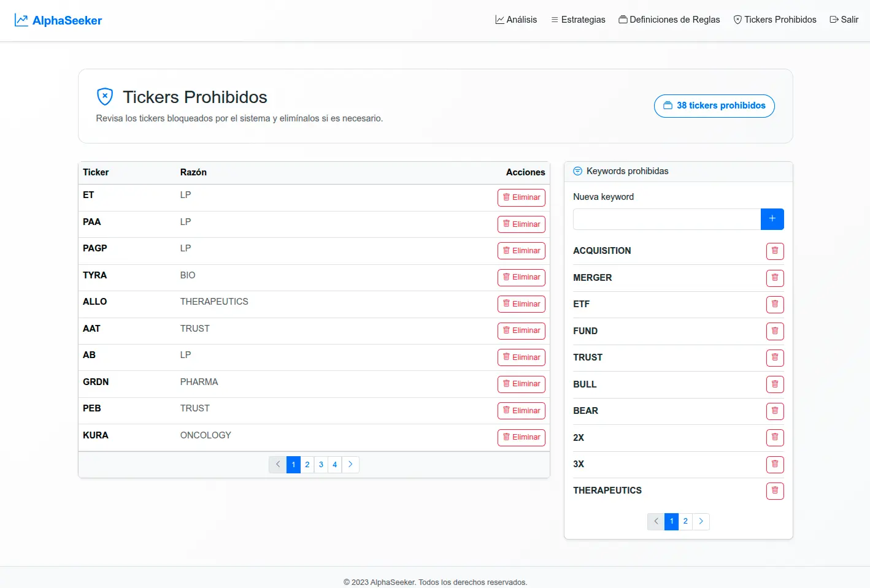Screen dimensions: 870x588
Task: Delete the BEAR keyword
Action: tap(775, 411)
